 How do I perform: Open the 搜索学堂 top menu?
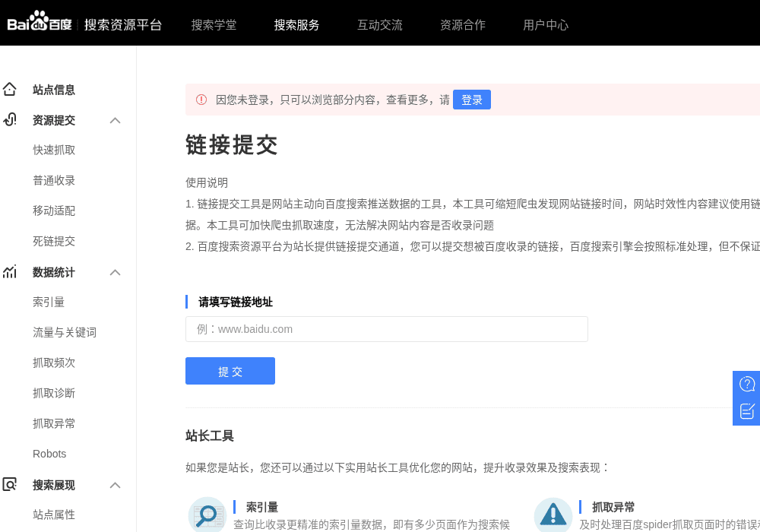214,25
